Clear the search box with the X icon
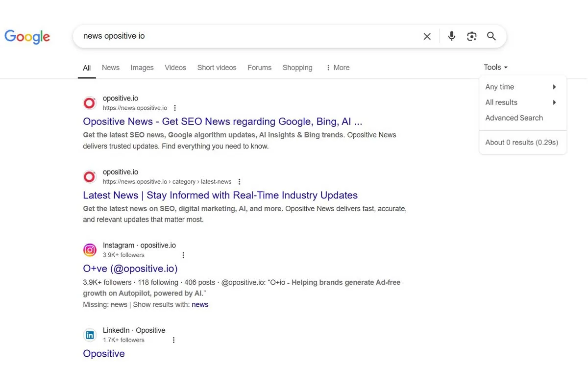The width and height of the screenshot is (588, 392). (x=427, y=36)
